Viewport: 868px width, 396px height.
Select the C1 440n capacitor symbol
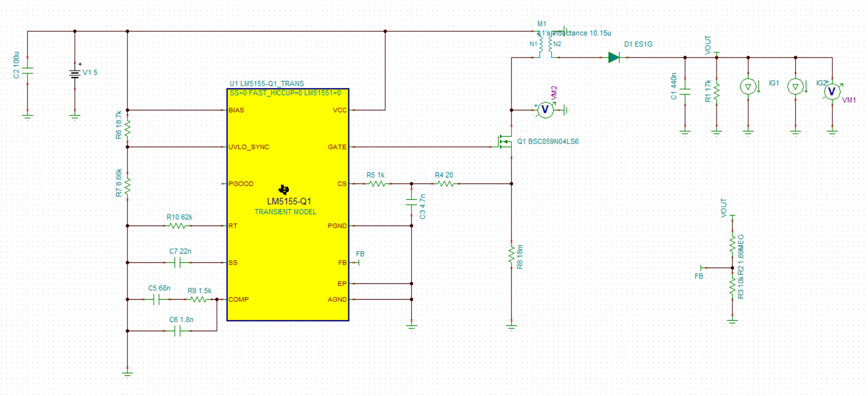pos(685,91)
